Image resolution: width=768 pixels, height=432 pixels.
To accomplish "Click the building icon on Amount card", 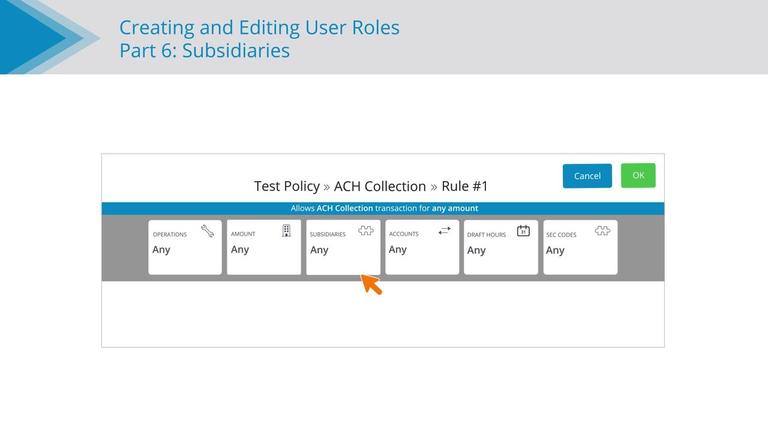I will [287, 231].
